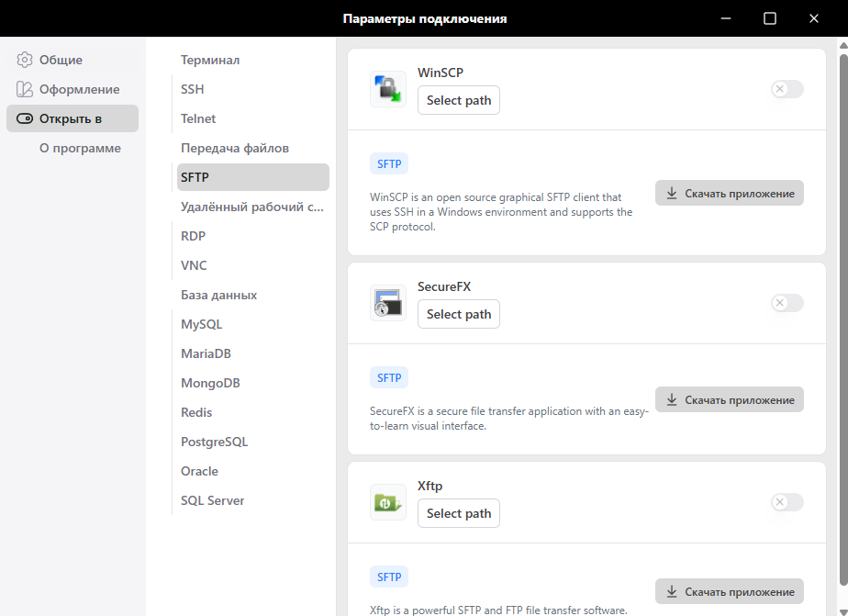This screenshot has width=848, height=616.
Task: Minimize the Параметры подключения window
Action: pyautogui.click(x=726, y=18)
